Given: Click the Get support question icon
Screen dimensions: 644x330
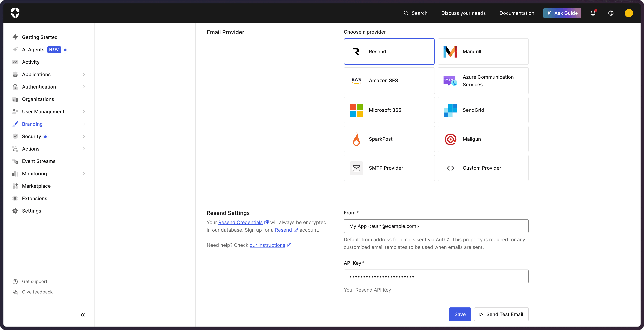Looking at the screenshot, I should point(15,282).
